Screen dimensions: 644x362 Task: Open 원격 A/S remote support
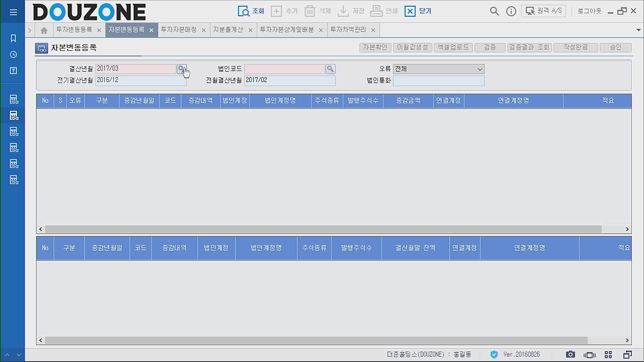point(543,11)
